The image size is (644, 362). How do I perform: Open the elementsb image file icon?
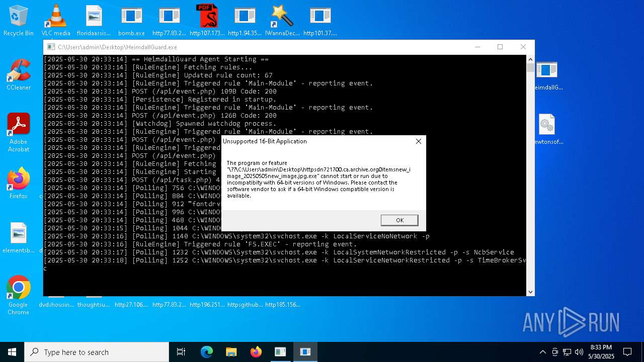tap(19, 237)
